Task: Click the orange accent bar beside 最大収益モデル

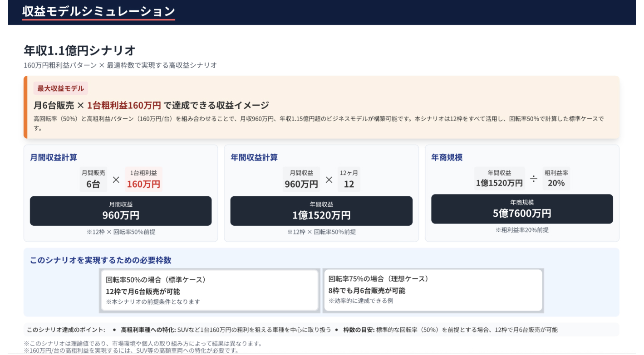Action: pos(25,107)
